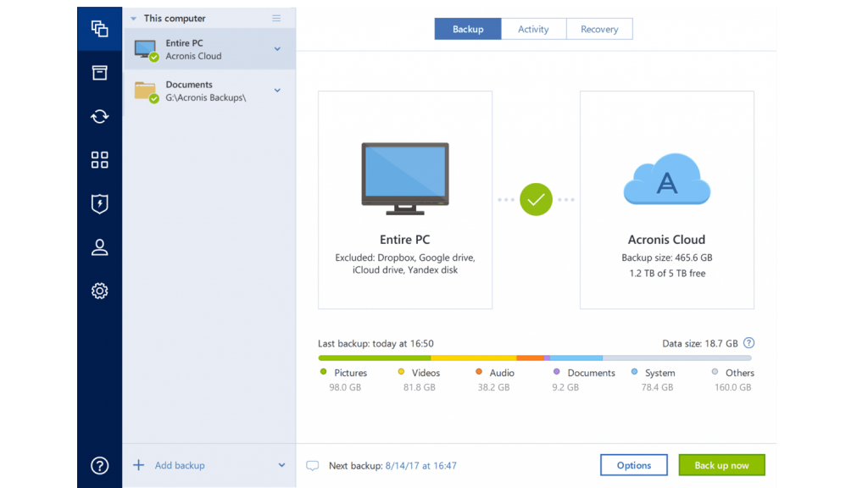
Task: Click the "98.0 GB" Pictures value
Action: 345,387
